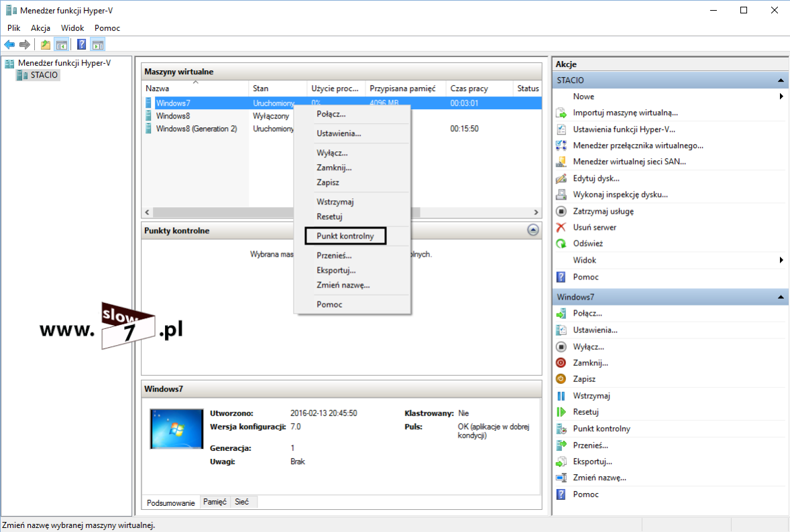Expand the Nowe submenu arrow
Image resolution: width=790 pixels, height=532 pixels.
[781, 96]
